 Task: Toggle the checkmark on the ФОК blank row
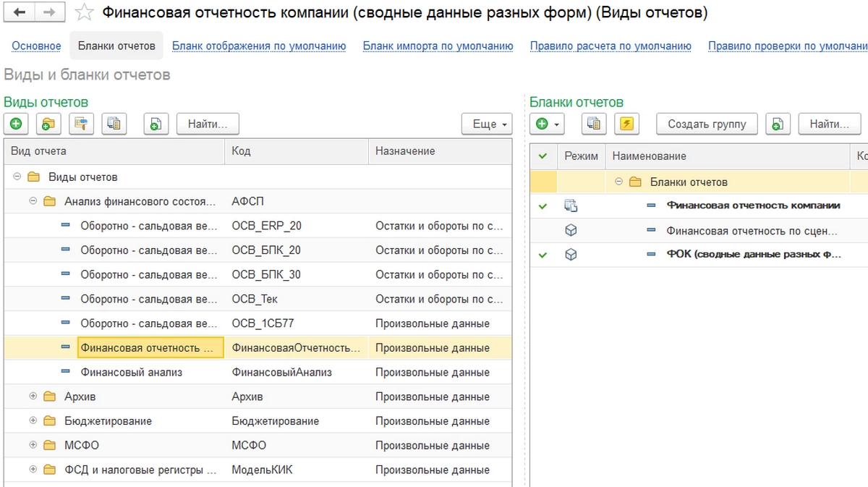click(x=543, y=255)
